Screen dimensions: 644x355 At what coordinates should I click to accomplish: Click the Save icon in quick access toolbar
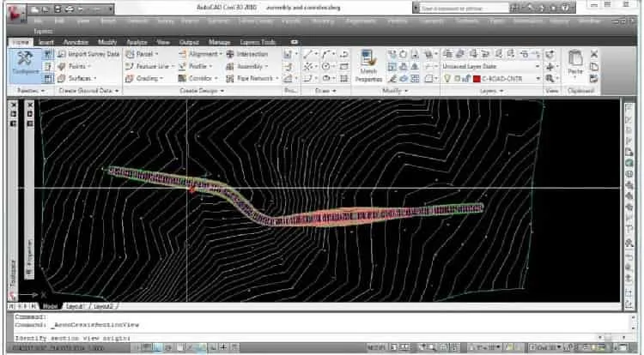click(58, 9)
